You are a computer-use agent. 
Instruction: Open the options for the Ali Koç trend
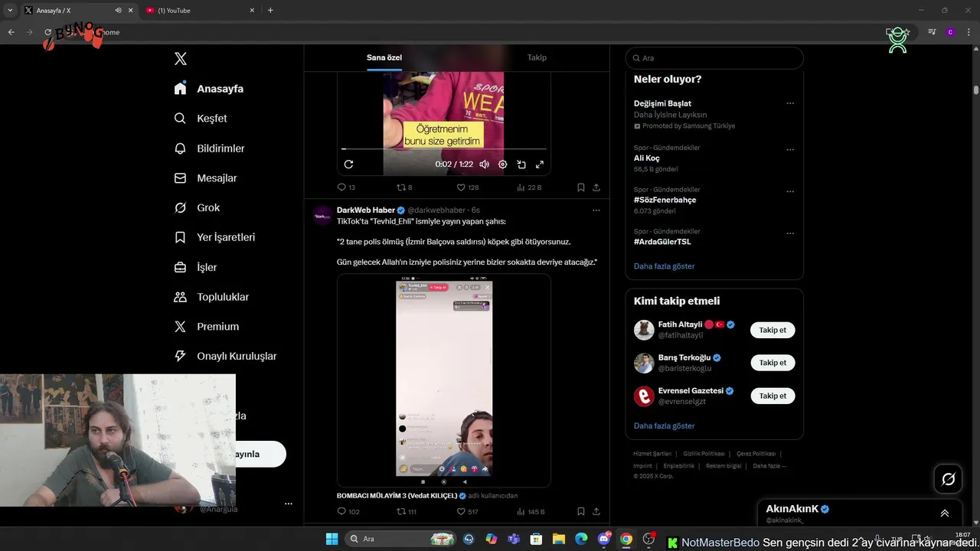(x=790, y=150)
